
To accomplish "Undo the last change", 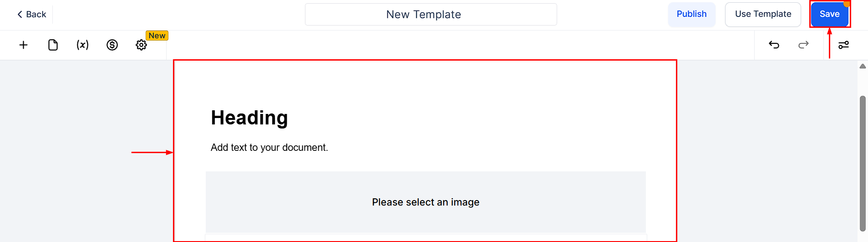I will [774, 45].
